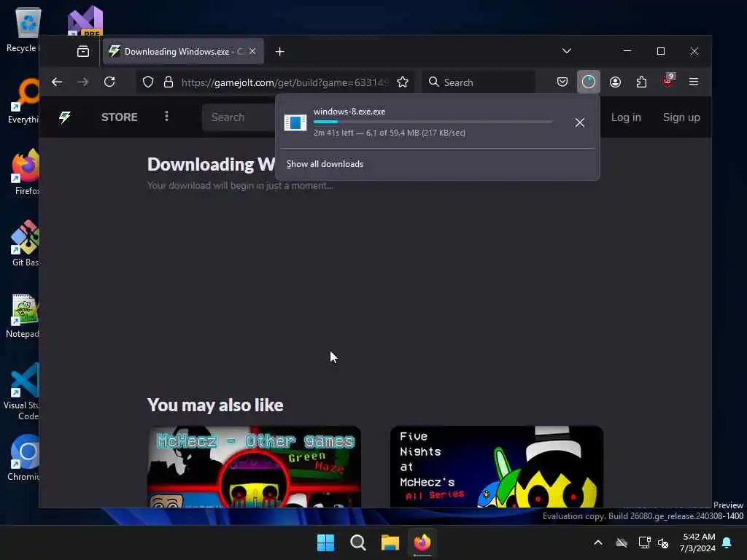This screenshot has width=747, height=560.
Task: Go back to the previous page
Action: click(57, 82)
